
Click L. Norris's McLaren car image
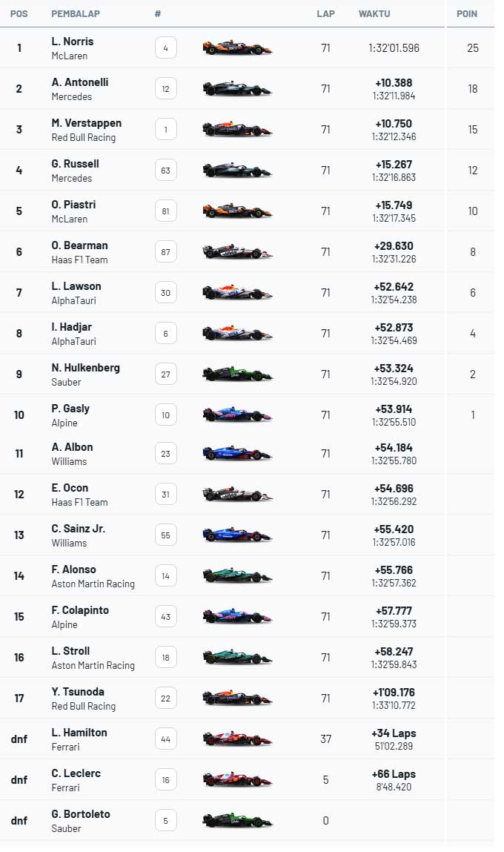(237, 48)
